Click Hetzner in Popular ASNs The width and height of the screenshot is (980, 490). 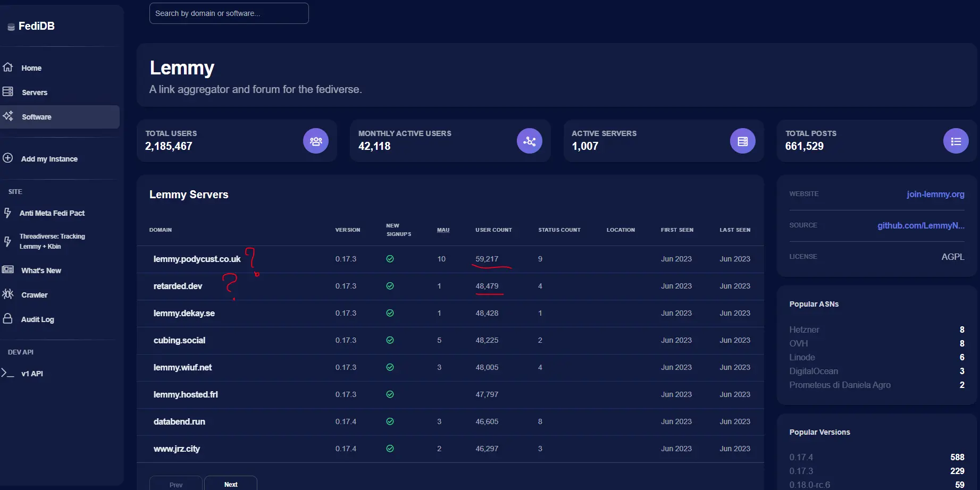point(804,330)
